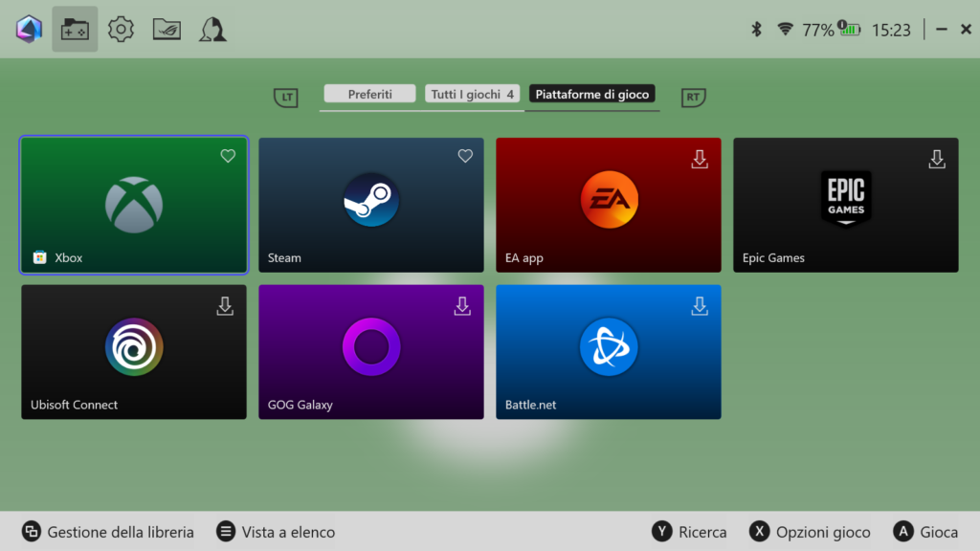Image resolution: width=980 pixels, height=551 pixels.
Task: Click the Ricerca search button
Action: coord(689,532)
